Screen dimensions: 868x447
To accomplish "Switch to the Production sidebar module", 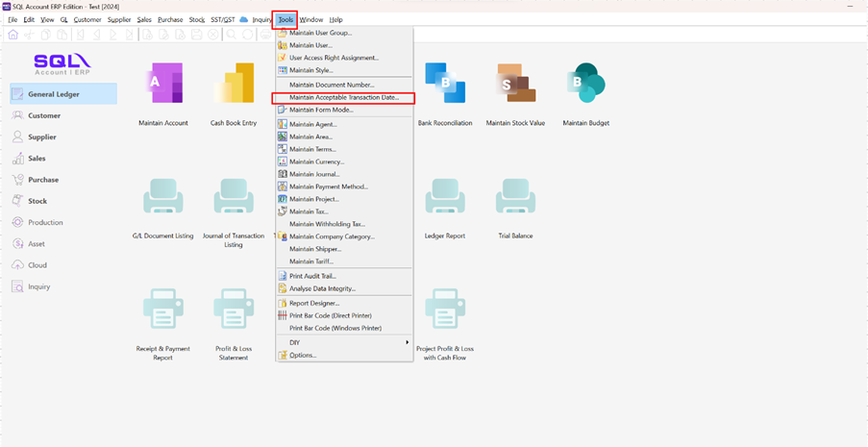I will (x=45, y=222).
